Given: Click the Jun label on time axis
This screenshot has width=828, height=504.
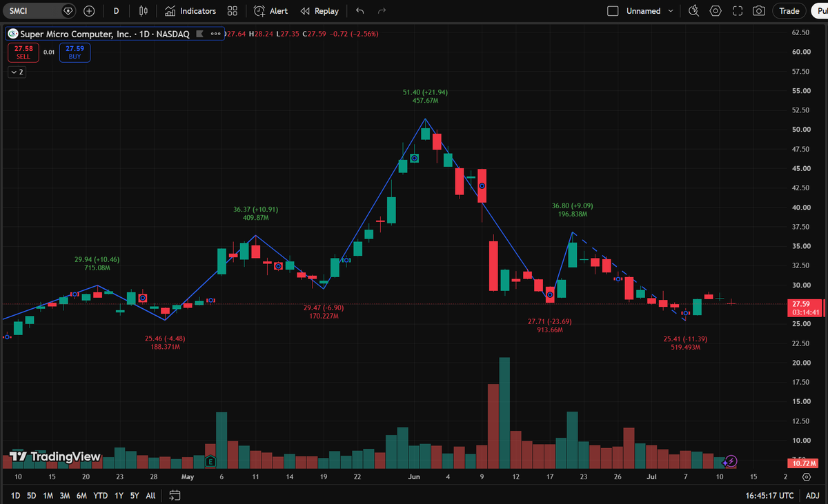Looking at the screenshot, I should pyautogui.click(x=414, y=476).
